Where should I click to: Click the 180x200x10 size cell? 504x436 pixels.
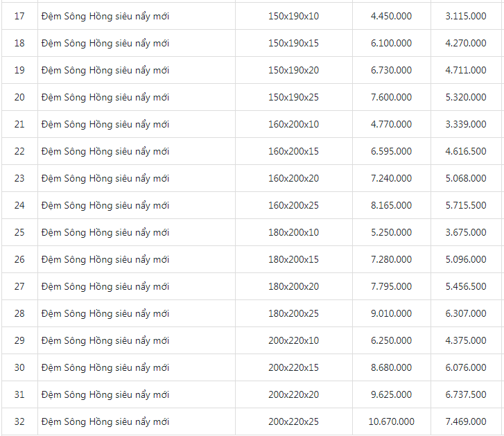coord(293,232)
